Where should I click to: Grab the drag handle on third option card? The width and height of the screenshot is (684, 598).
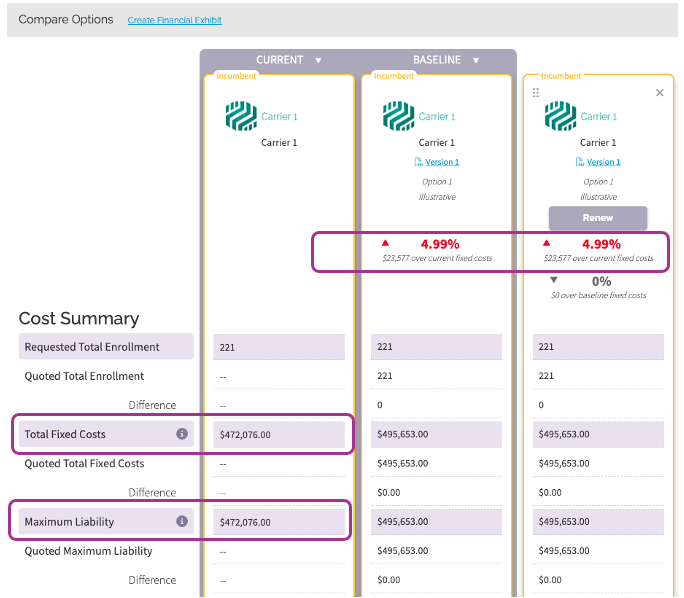click(536, 92)
